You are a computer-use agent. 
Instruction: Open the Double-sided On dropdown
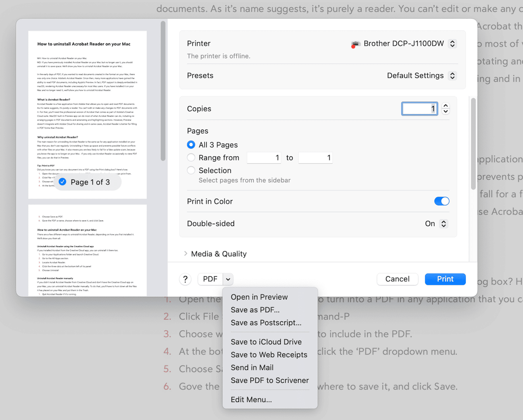[x=444, y=224]
